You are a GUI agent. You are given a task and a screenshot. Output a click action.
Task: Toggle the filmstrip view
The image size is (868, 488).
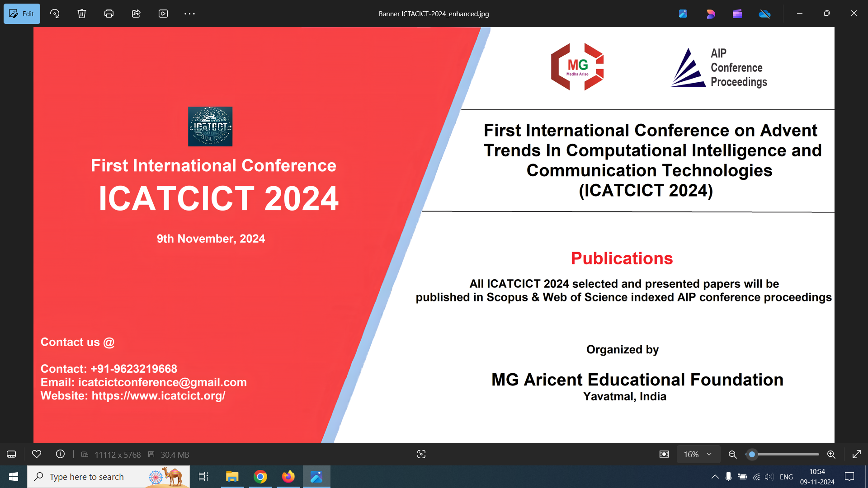(x=11, y=454)
